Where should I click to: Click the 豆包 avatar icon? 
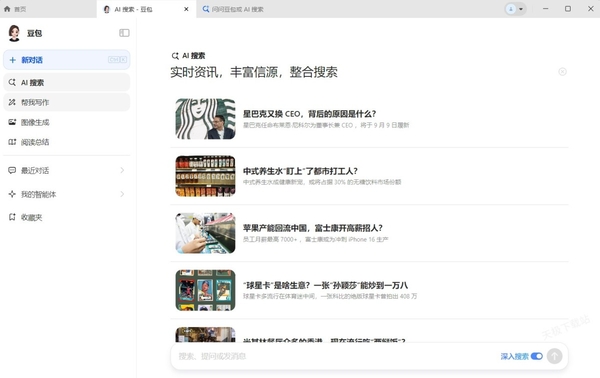[14, 33]
